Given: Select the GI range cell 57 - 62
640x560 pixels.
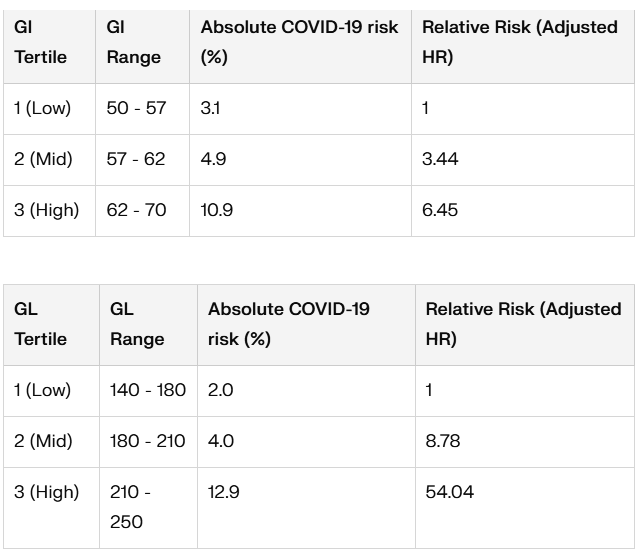Looking at the screenshot, I should point(136,159).
